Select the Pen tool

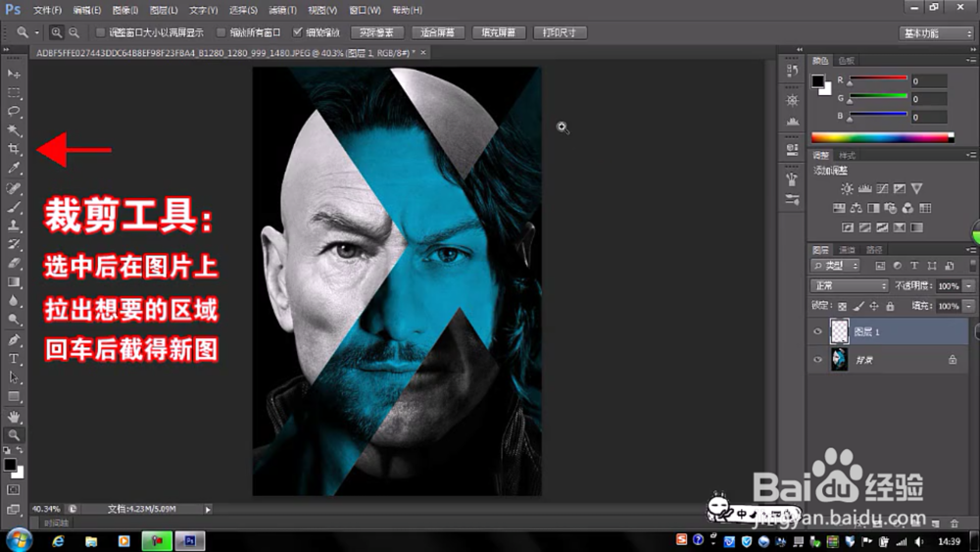(x=14, y=340)
